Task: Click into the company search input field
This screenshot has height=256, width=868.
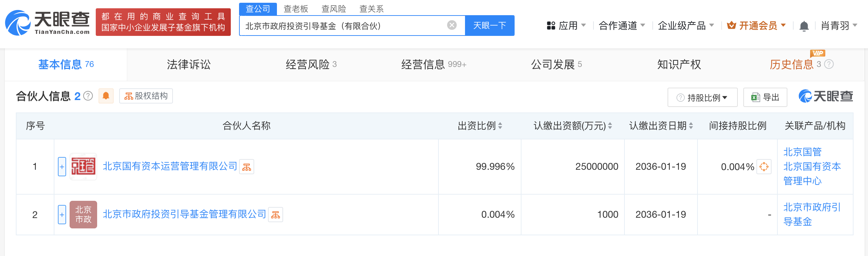Action: [344, 26]
